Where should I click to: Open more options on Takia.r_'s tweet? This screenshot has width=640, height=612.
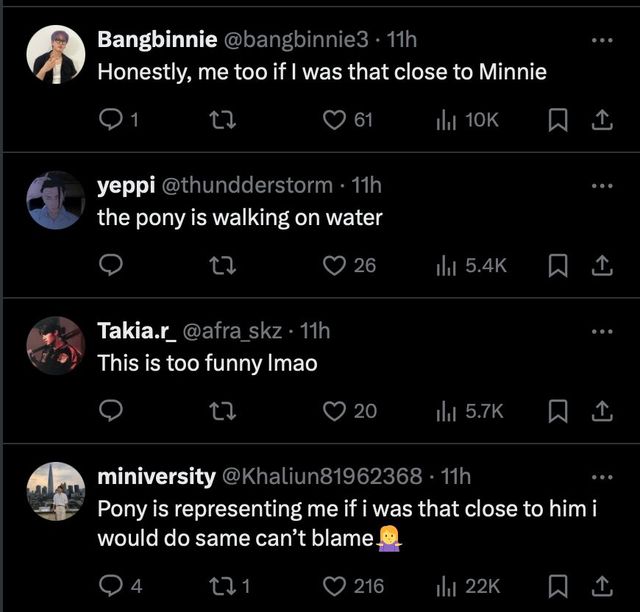(600, 331)
